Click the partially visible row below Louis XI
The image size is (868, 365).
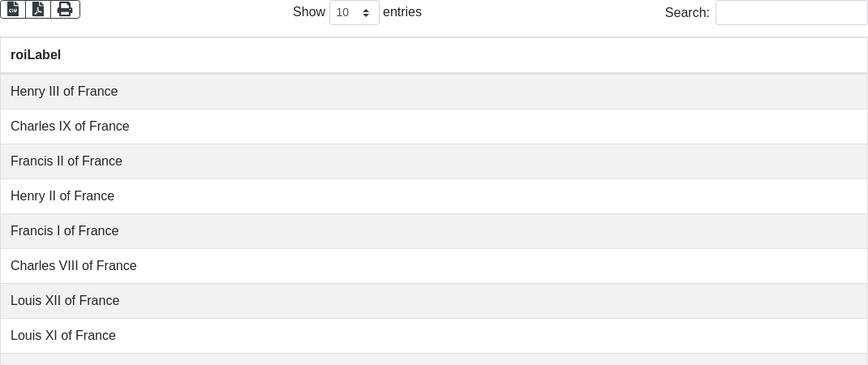(x=434, y=359)
